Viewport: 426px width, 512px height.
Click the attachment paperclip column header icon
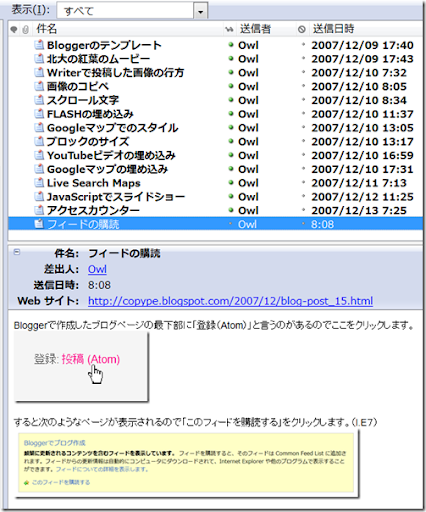[x=25, y=30]
